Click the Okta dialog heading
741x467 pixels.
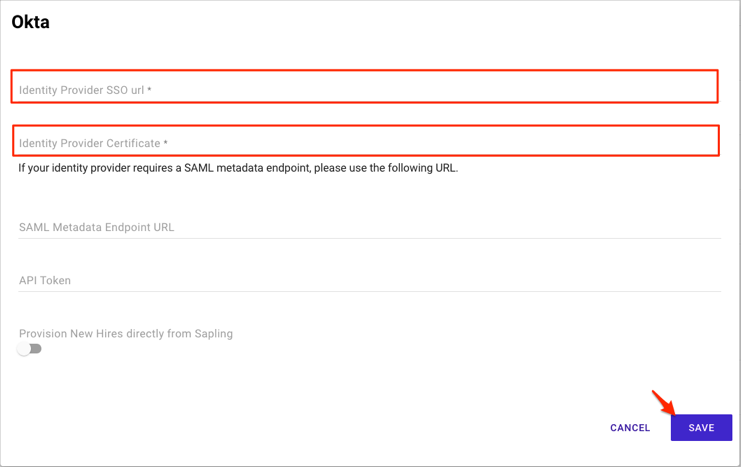pos(31,22)
